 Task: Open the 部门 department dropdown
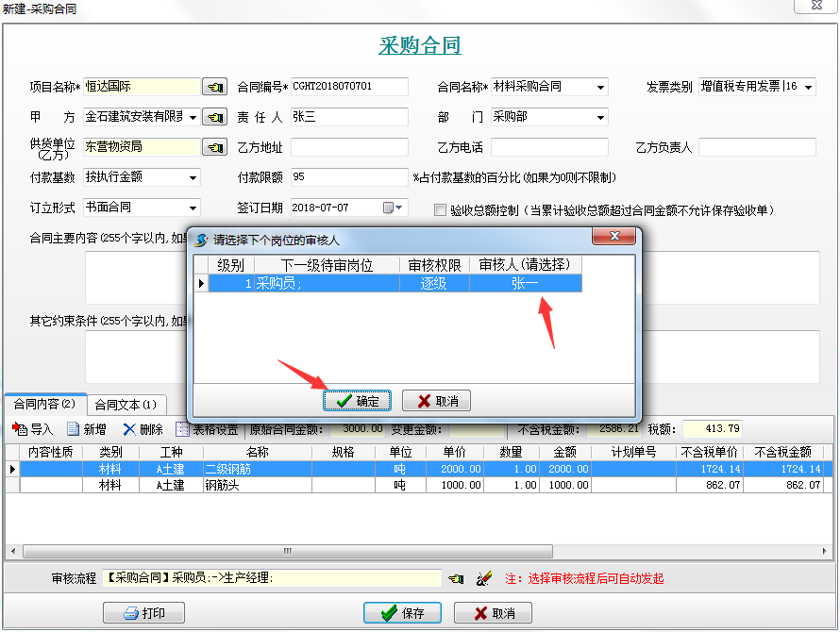600,117
